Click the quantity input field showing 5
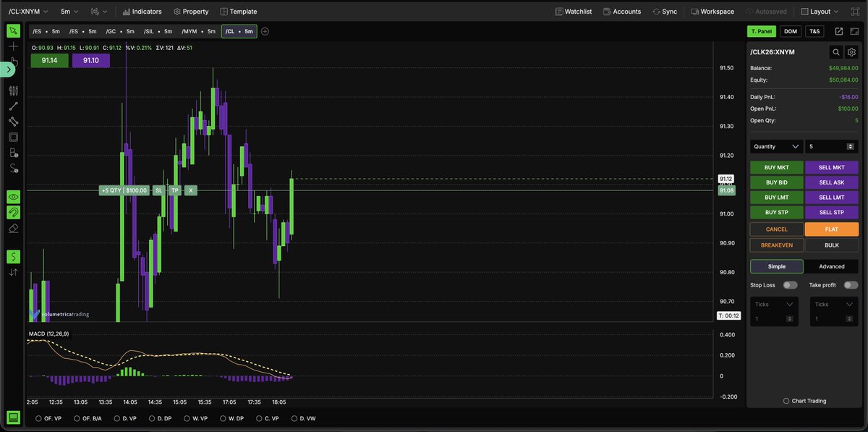This screenshot has width=868, height=432. pyautogui.click(x=832, y=146)
